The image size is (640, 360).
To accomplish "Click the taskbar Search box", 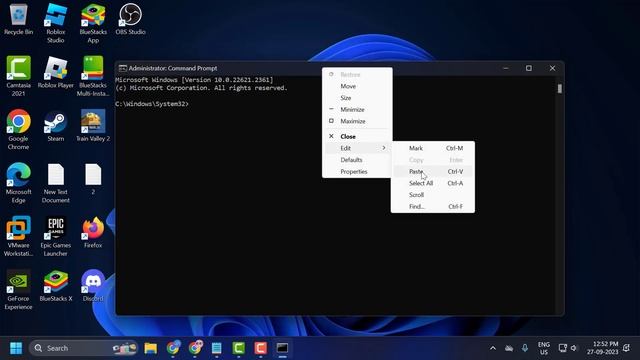I will [x=84, y=348].
